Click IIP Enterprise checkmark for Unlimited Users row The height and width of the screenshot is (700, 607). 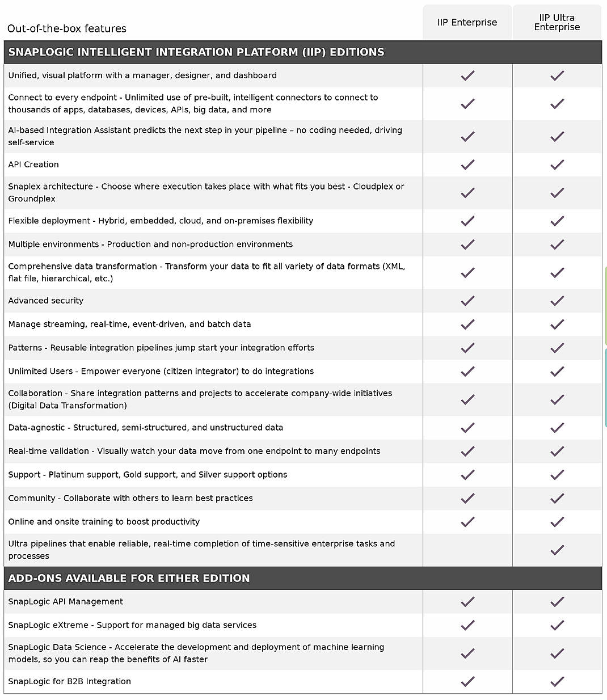pyautogui.click(x=467, y=372)
